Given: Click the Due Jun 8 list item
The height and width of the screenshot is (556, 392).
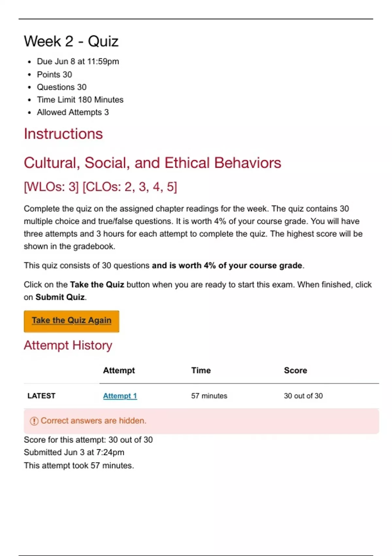Looking at the screenshot, I should click(x=78, y=61).
